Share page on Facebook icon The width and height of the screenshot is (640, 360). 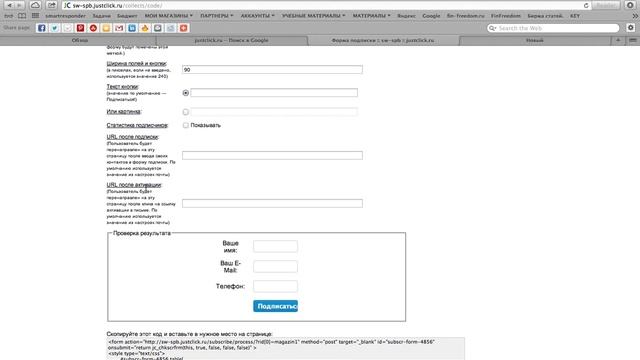point(41,28)
